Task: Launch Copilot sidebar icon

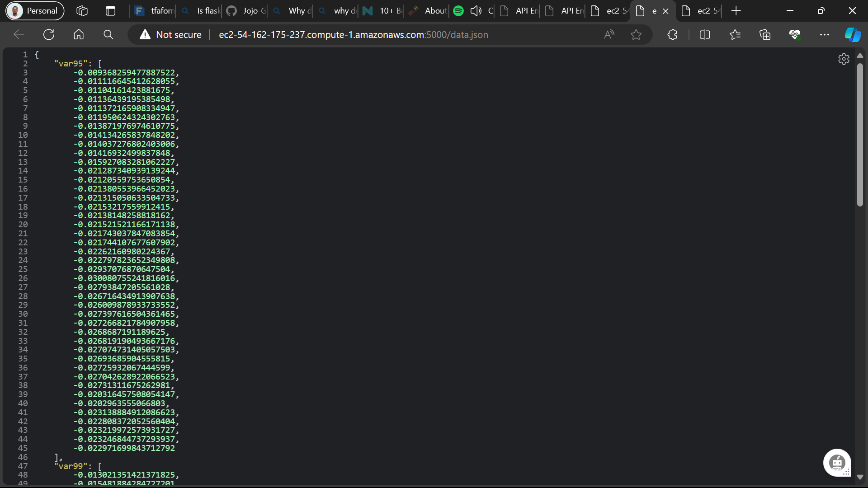Action: tap(853, 35)
